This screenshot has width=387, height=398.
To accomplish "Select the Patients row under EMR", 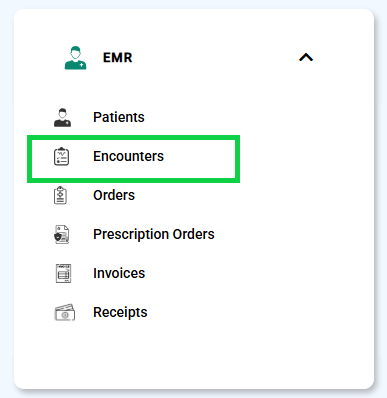I will pyautogui.click(x=133, y=117).
